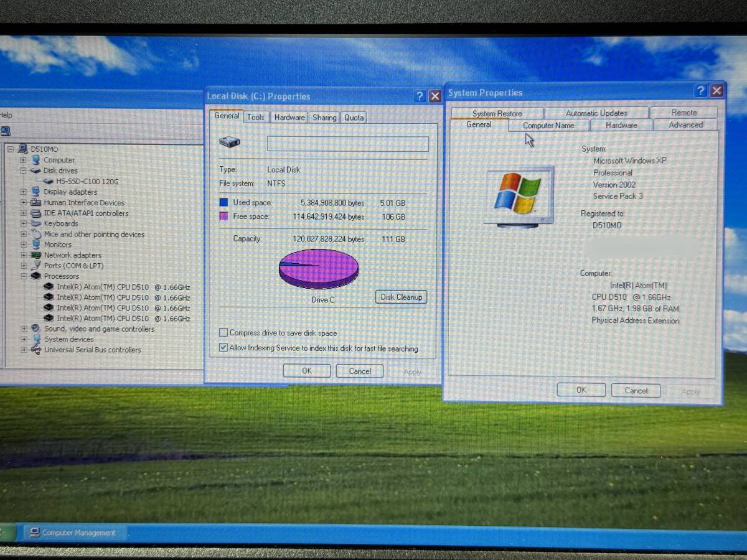Select the HS-SSD-C100 120G drive icon

coord(49,181)
